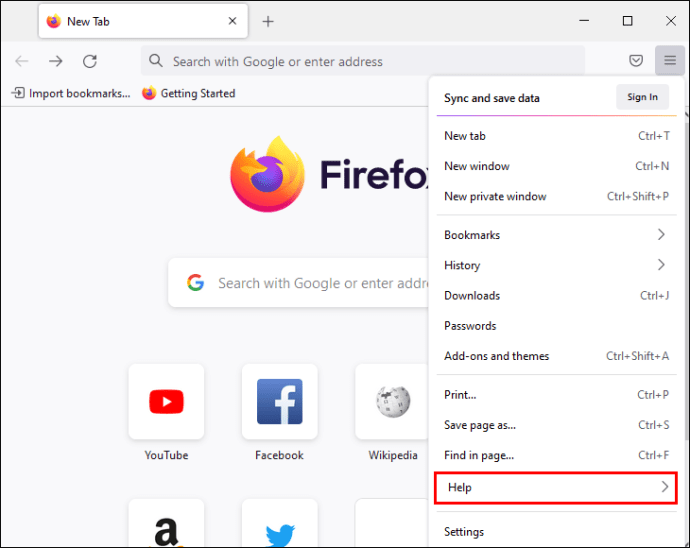Click the address bar field

(363, 61)
